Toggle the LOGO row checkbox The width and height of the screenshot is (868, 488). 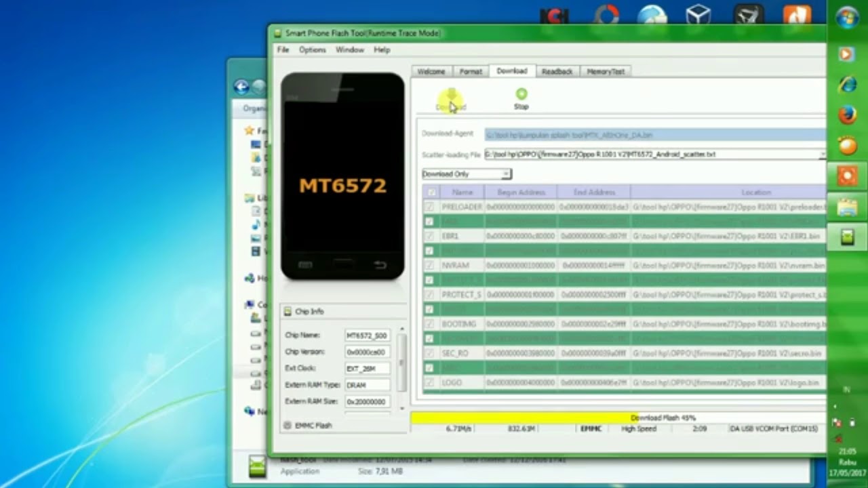click(429, 382)
